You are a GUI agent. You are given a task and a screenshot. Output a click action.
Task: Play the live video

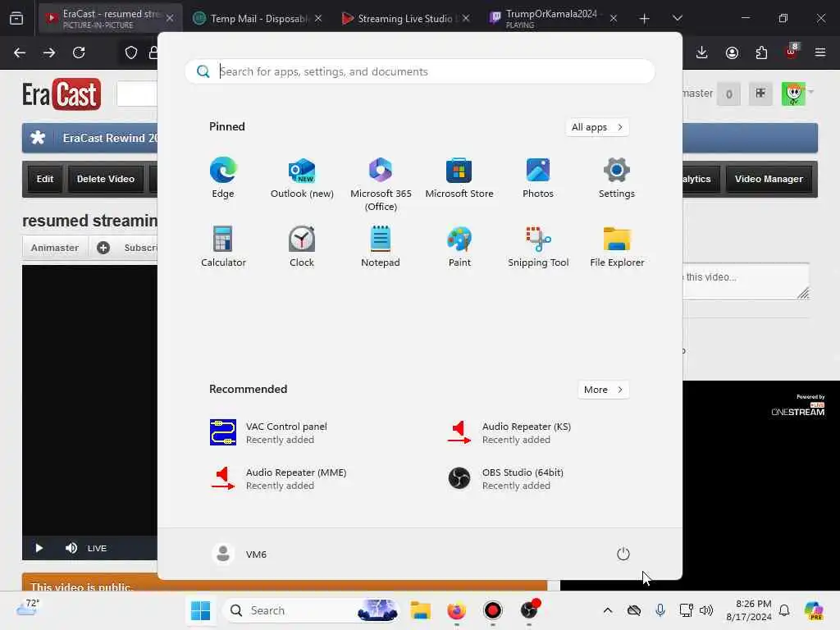click(39, 548)
